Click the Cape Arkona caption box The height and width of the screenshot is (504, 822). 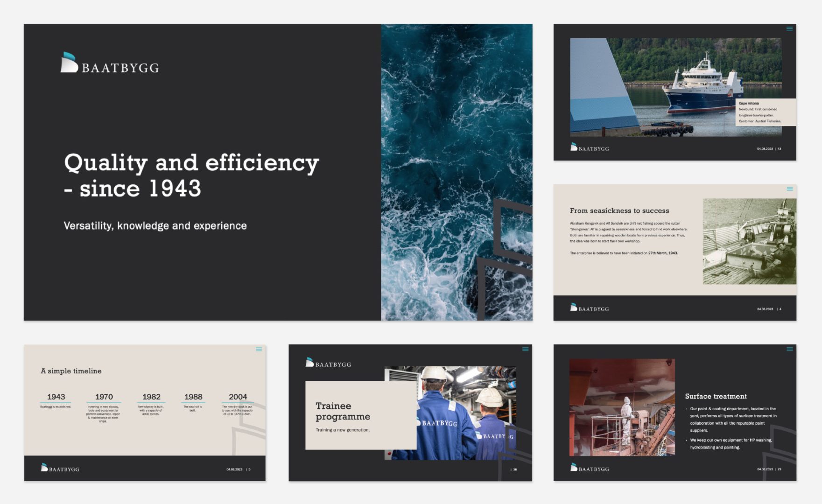coord(766,112)
